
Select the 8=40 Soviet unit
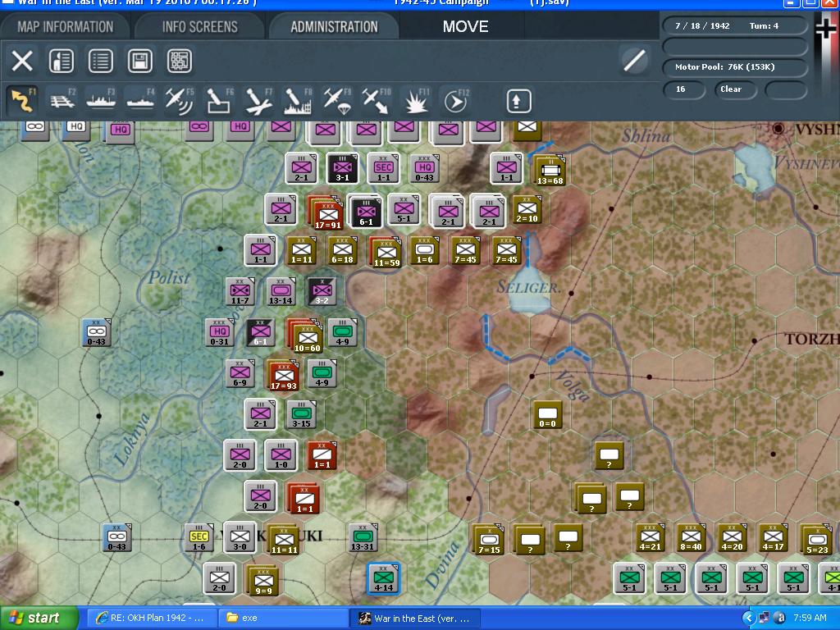click(691, 538)
